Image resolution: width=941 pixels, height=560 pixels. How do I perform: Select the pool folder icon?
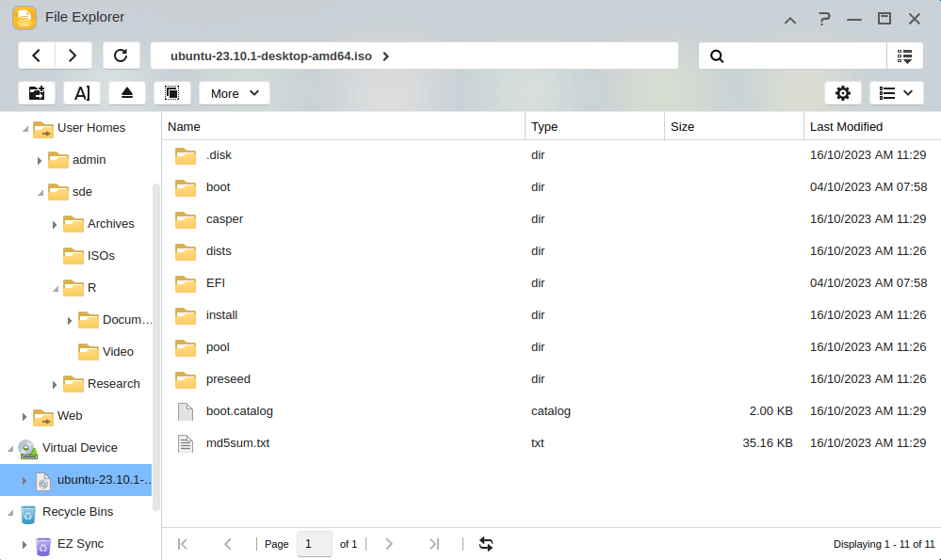(186, 347)
